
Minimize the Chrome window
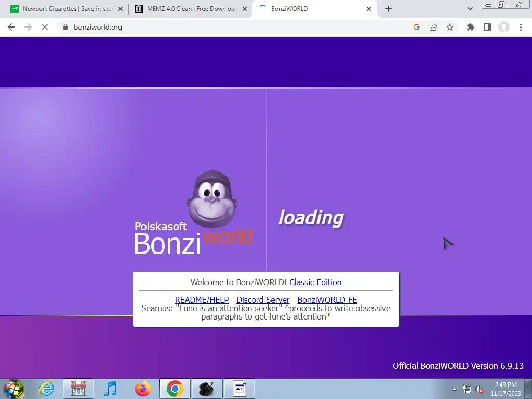(488, 5)
